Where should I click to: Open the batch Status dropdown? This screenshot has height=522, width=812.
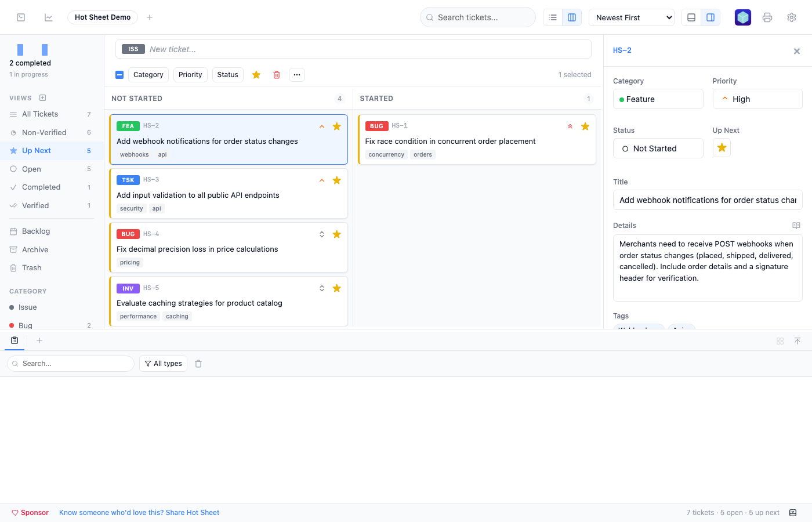[228, 75]
